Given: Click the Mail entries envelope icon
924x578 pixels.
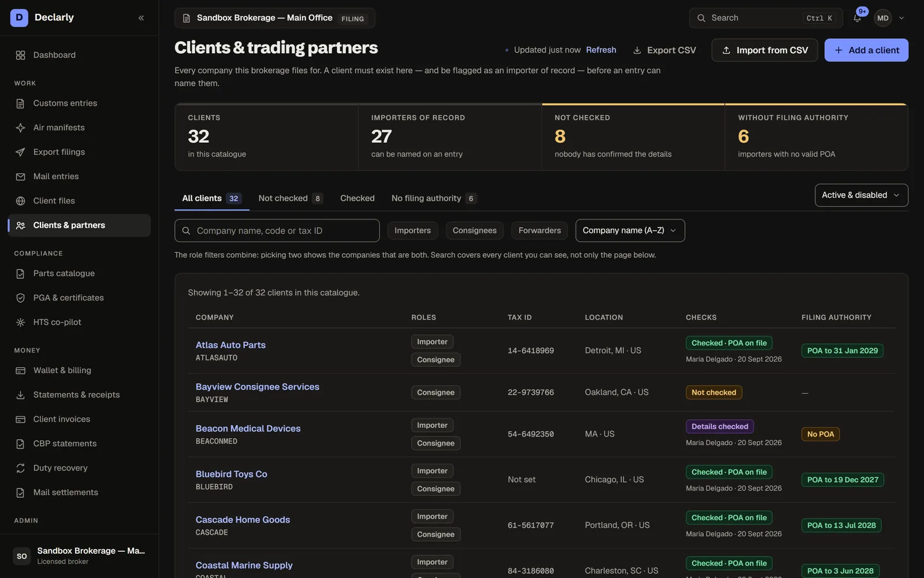Looking at the screenshot, I should [x=21, y=177].
